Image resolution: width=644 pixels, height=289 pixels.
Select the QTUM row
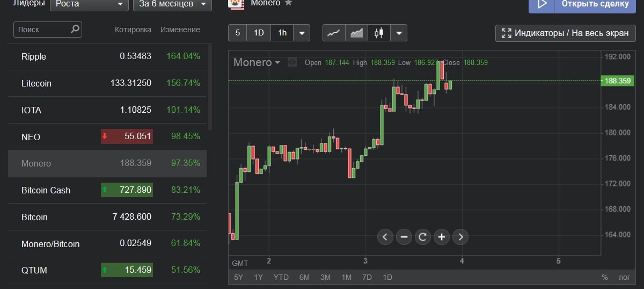(x=107, y=270)
